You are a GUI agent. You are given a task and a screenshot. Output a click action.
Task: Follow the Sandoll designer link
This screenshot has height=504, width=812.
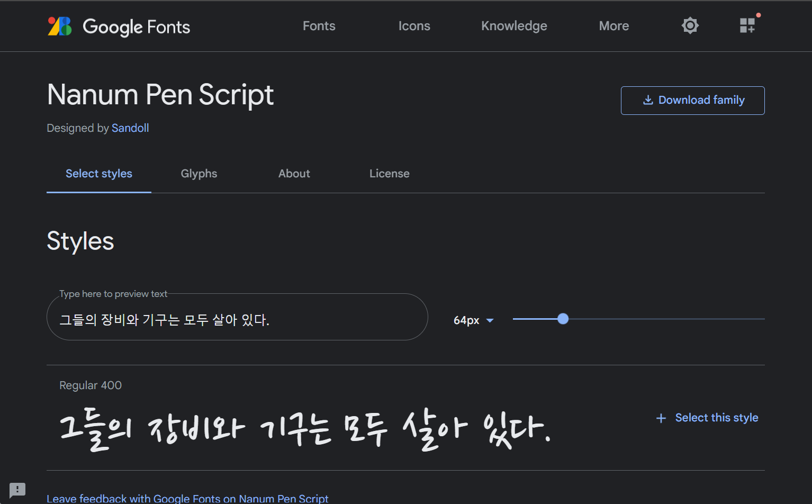[130, 128]
